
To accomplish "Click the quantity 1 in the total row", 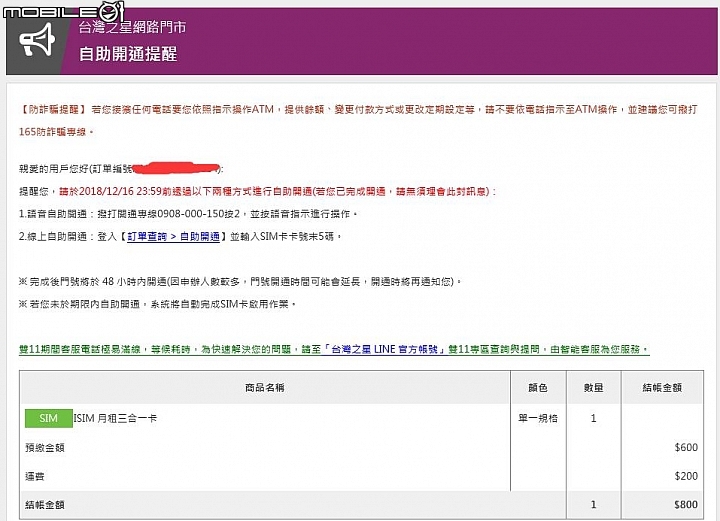I will tap(593, 505).
